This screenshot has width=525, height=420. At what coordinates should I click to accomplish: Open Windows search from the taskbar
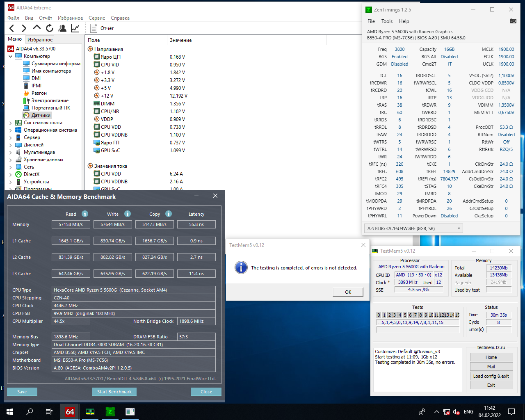click(x=30, y=412)
